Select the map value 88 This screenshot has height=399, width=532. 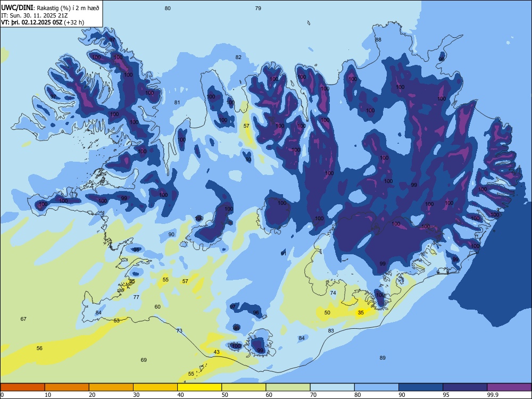click(x=378, y=39)
